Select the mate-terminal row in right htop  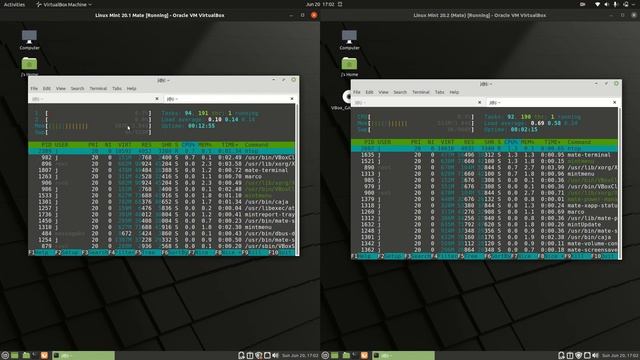point(484,155)
